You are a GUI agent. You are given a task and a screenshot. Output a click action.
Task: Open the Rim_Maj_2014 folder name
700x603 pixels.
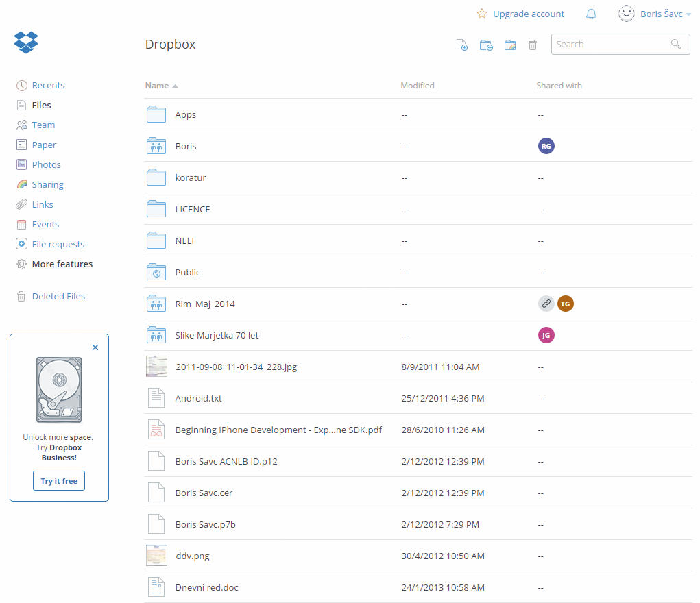(205, 304)
